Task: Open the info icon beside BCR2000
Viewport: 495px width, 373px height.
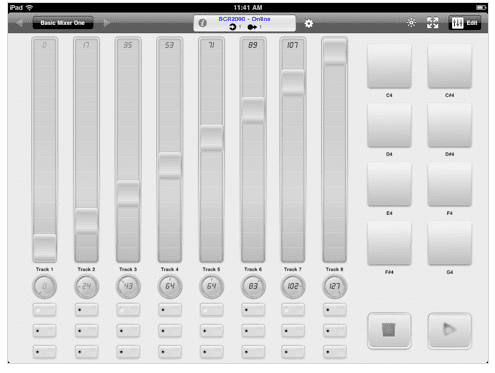Action: tap(202, 23)
